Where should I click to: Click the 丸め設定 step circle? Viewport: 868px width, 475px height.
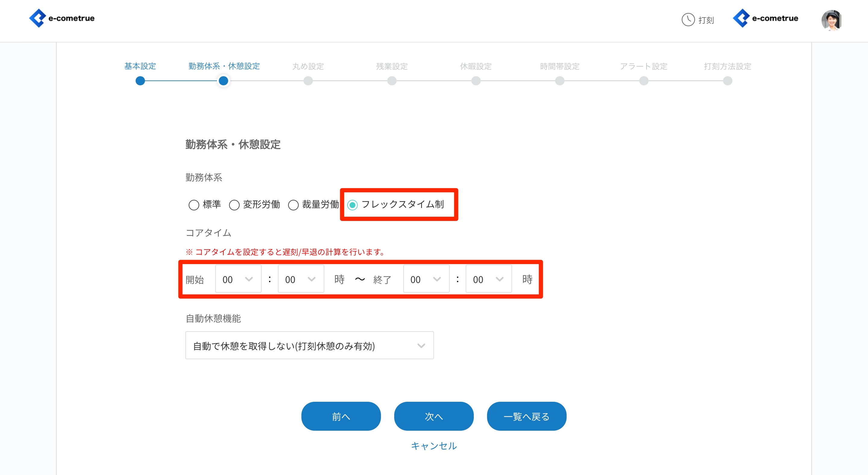click(x=308, y=81)
